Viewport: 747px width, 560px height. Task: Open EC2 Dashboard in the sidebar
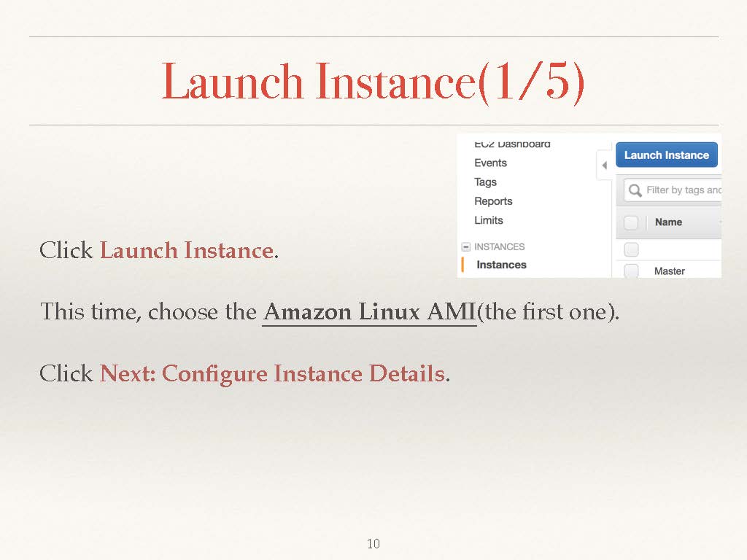tap(512, 144)
